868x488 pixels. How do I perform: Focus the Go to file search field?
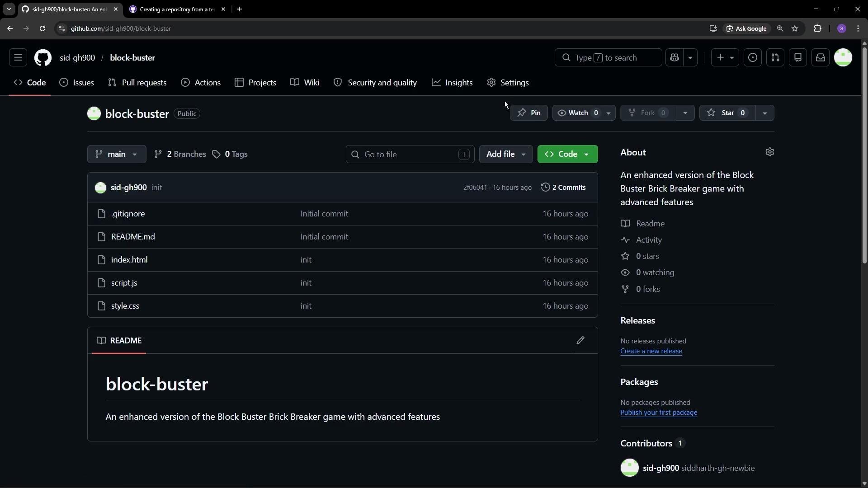410,155
